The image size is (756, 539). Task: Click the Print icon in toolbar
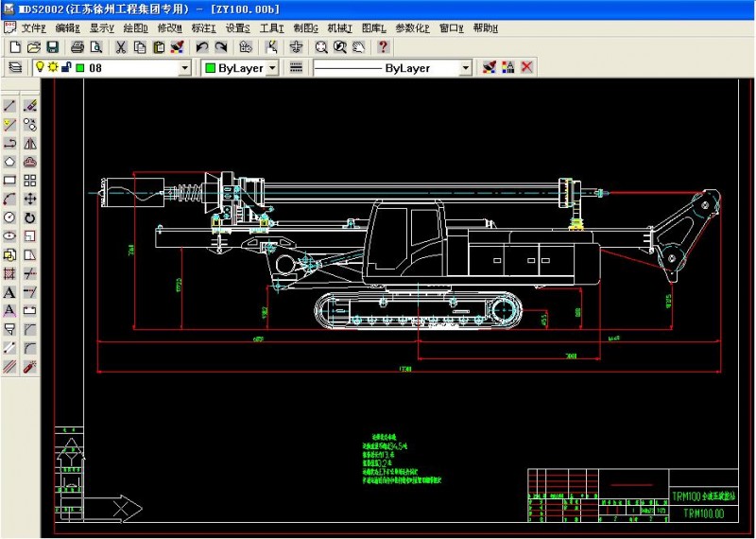[78, 46]
